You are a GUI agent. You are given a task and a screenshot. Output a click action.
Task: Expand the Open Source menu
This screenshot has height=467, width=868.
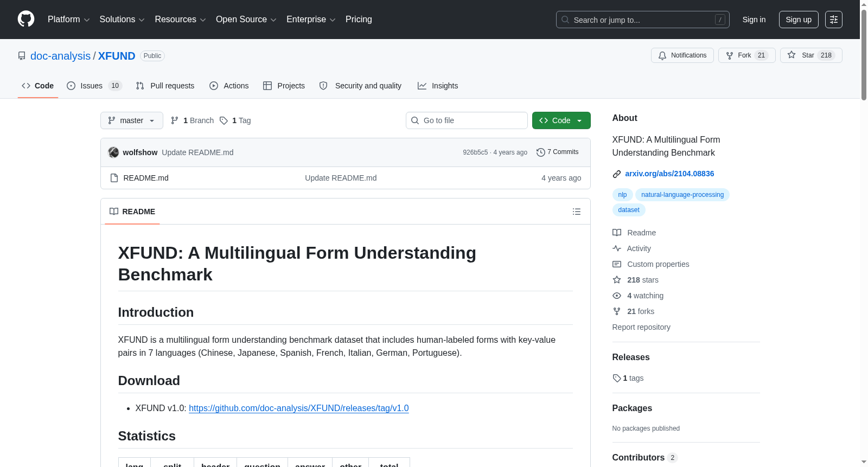246,20
